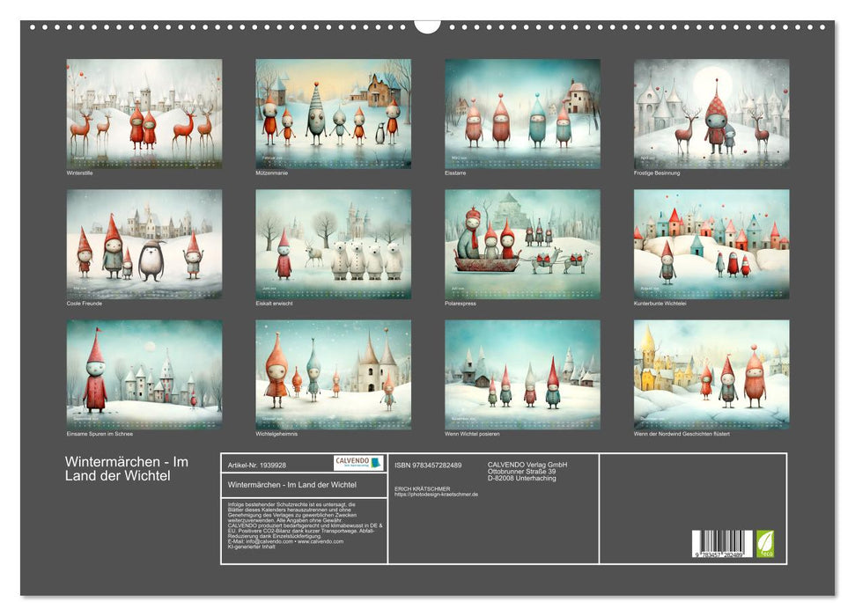
Task: Select the Artikel-Nr. 1939928 text
Action: tap(257, 466)
